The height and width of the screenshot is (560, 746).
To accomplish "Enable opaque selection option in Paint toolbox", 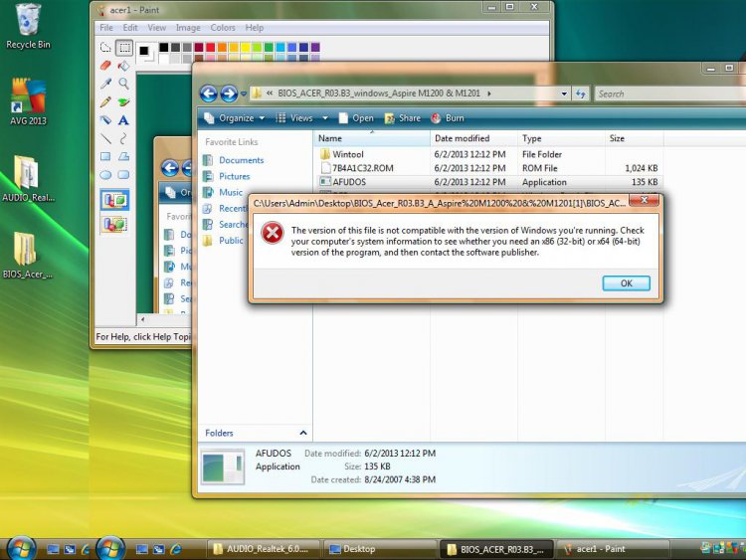I will [x=114, y=200].
